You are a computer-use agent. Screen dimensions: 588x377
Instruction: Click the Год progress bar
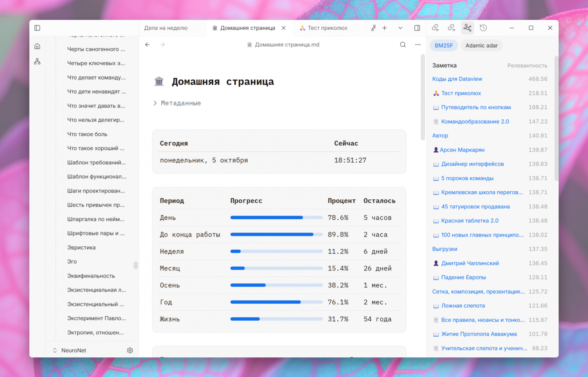tap(277, 302)
